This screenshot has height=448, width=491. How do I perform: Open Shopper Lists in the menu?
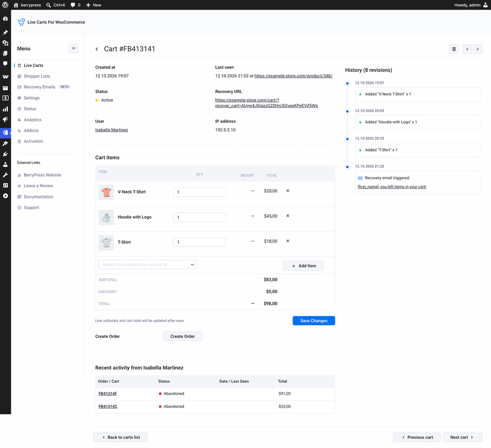[x=37, y=76]
